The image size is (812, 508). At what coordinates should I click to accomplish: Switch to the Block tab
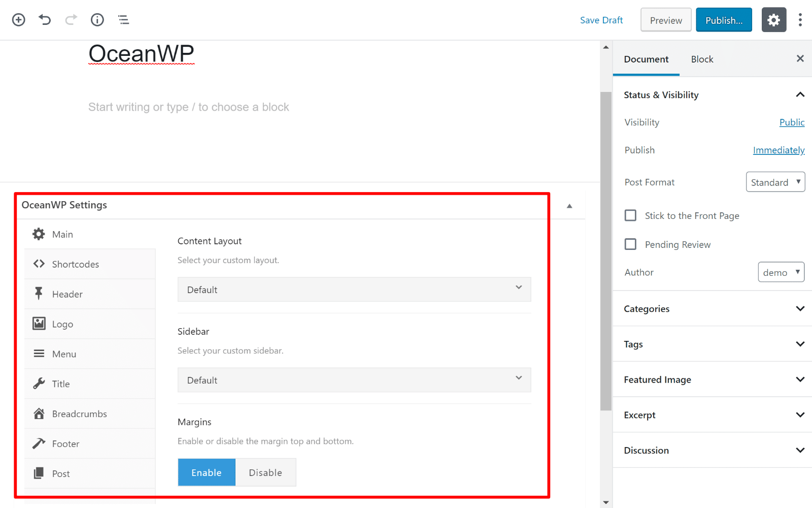[x=702, y=59]
